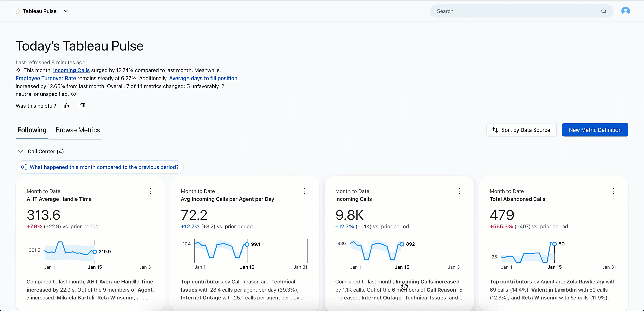Open more options on Avg Incoming Calls per Agent card
The width and height of the screenshot is (644, 311).
[x=305, y=191]
